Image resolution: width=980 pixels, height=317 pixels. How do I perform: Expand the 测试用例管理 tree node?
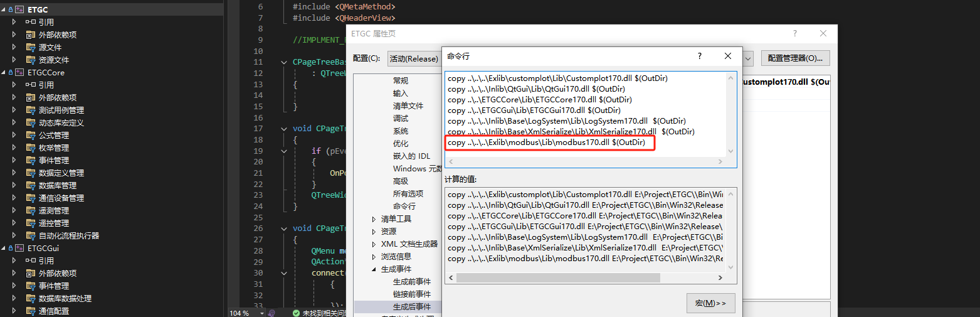point(14,110)
